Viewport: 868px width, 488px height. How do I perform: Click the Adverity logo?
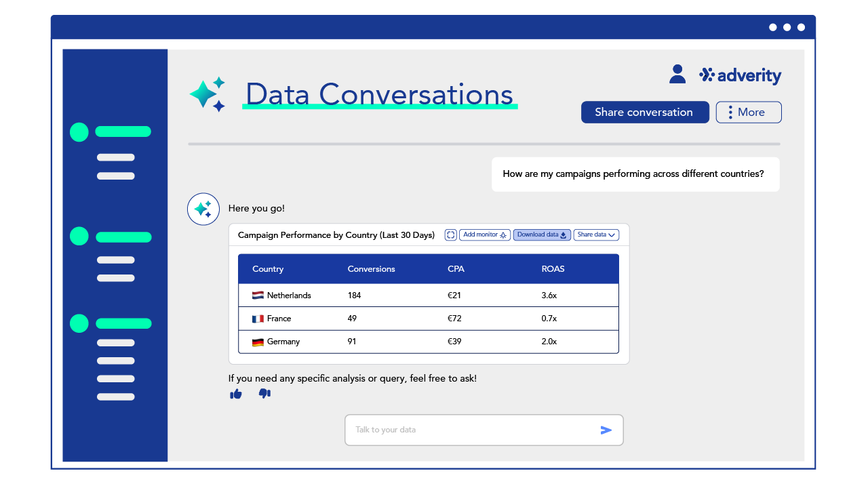click(740, 75)
